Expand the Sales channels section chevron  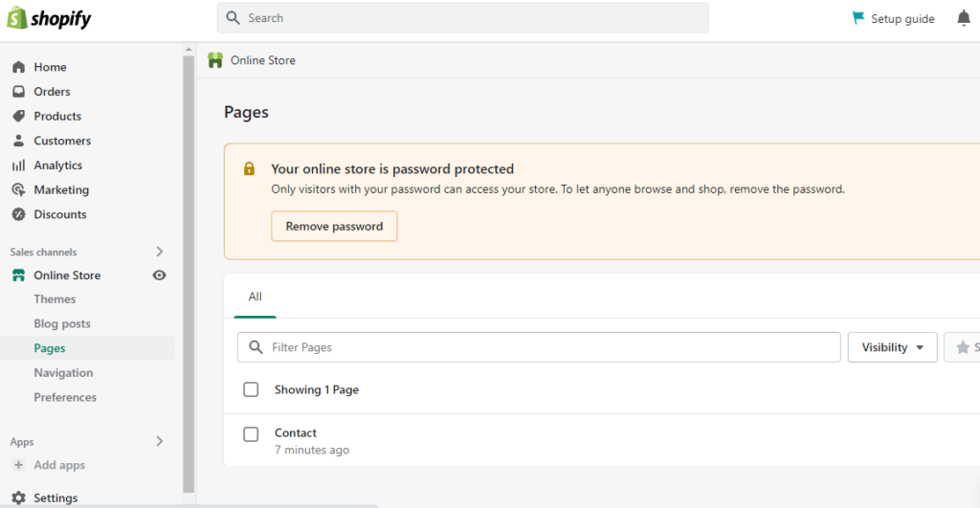(x=160, y=252)
